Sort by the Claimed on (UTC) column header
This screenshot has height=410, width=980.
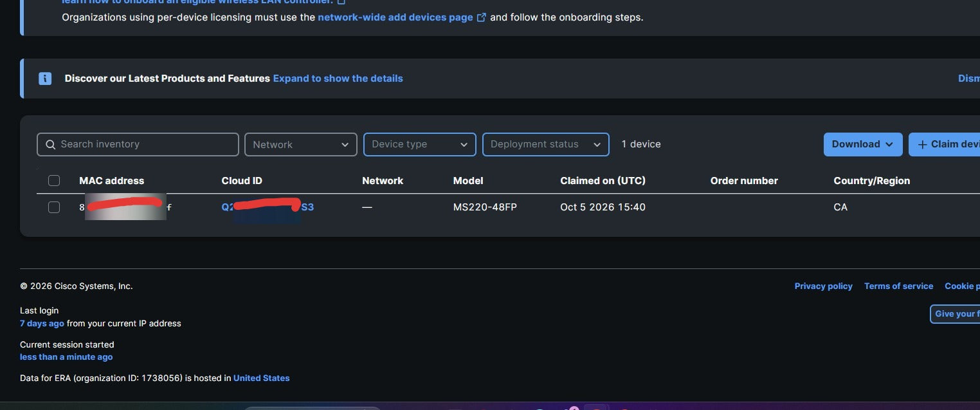pyautogui.click(x=603, y=181)
